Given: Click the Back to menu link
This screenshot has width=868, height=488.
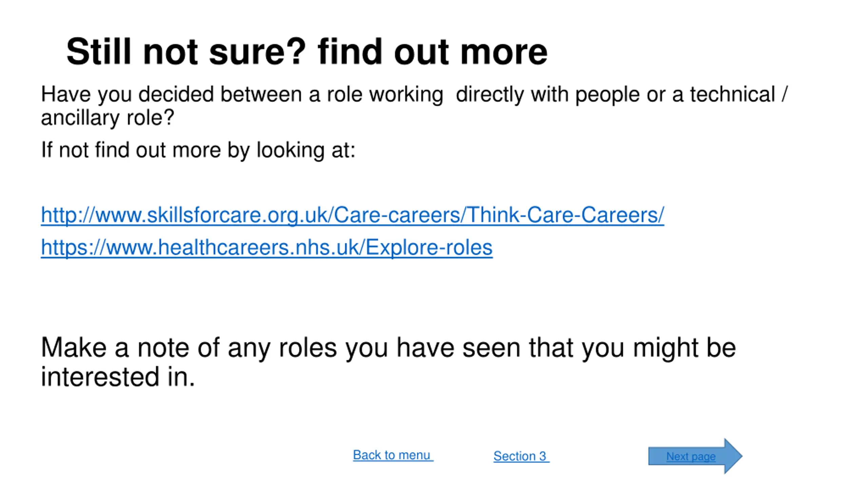Looking at the screenshot, I should click(x=393, y=455).
